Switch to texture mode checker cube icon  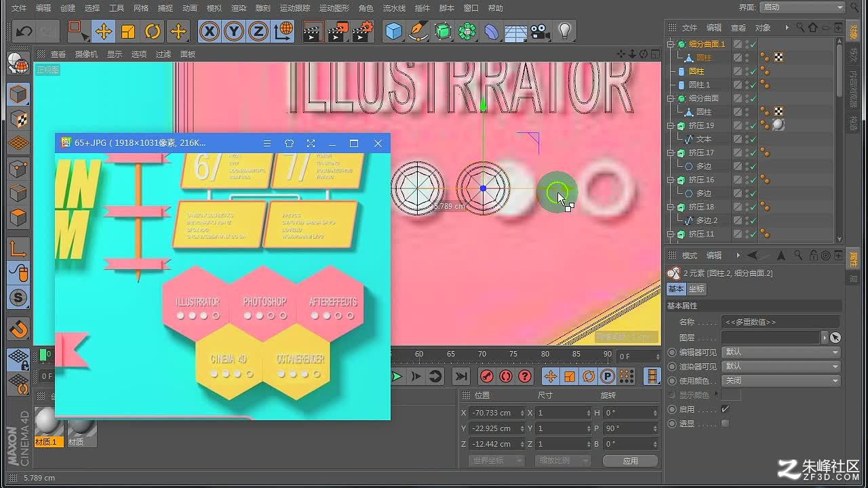pyautogui.click(x=18, y=119)
